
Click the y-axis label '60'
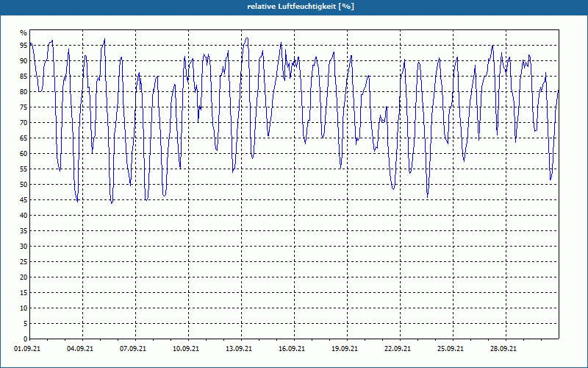coord(24,153)
